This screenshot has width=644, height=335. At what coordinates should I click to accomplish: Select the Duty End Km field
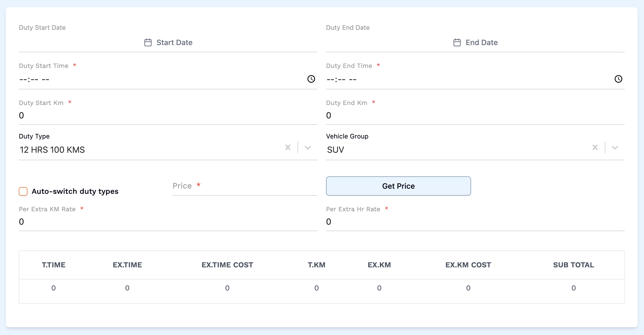403,115
